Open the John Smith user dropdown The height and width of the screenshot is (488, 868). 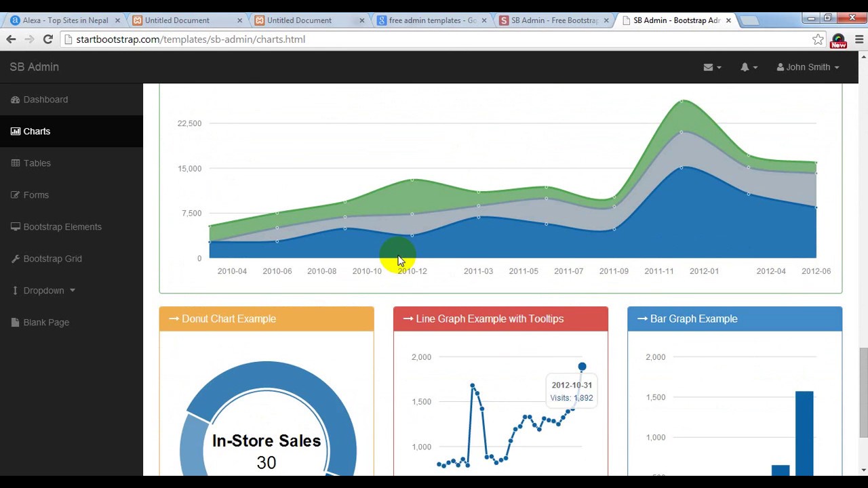(x=808, y=67)
